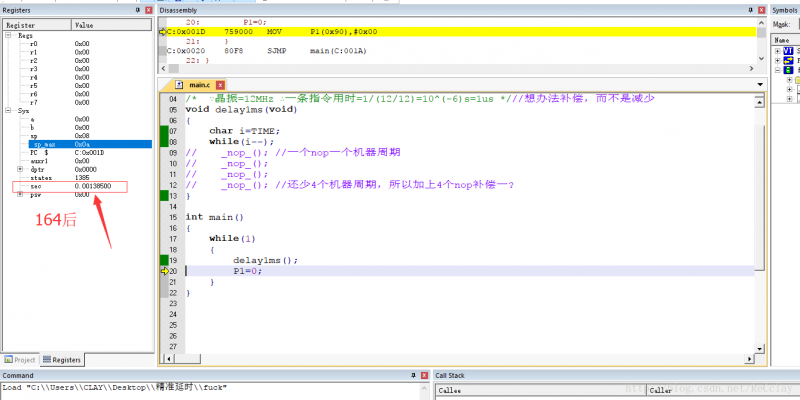The width and height of the screenshot is (800, 400).
Task: Switch to the Project tab
Action: [x=22, y=359]
